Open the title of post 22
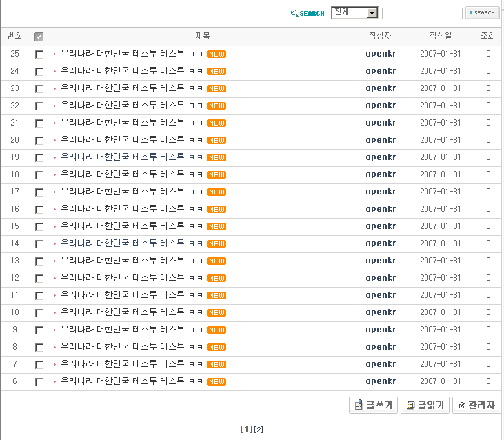 132,106
